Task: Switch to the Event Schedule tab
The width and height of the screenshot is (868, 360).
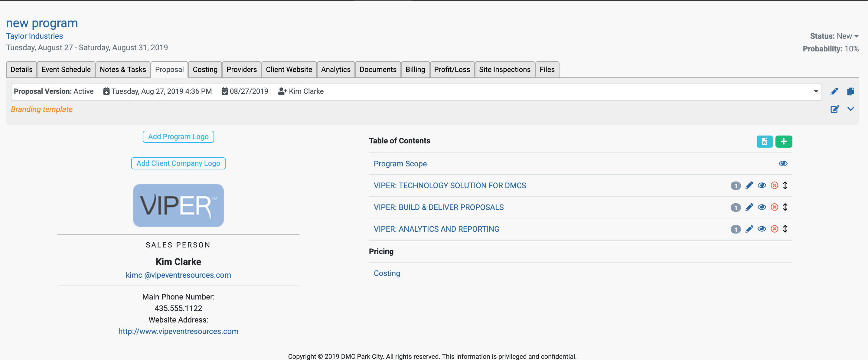Action: tap(66, 70)
